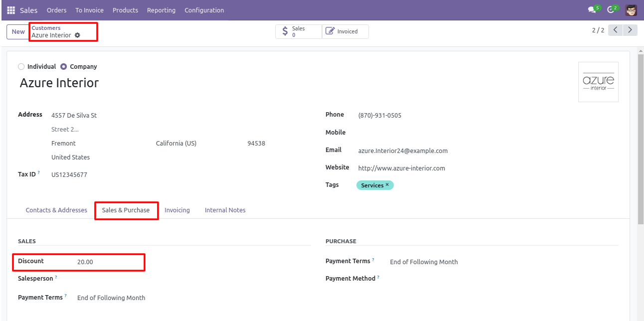Click the Azure Interior logo image
Screen dimensions: 644x321
pos(598,82)
